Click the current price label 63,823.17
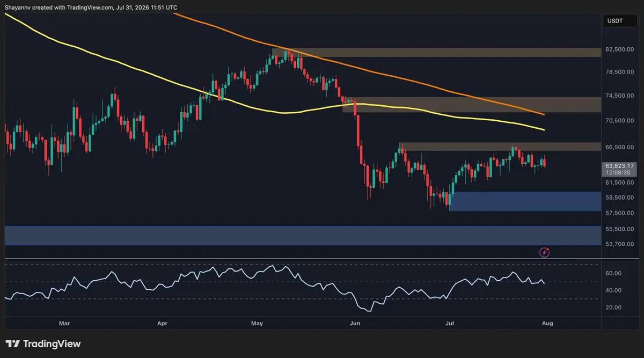The height and width of the screenshot is (358, 644). (x=620, y=166)
